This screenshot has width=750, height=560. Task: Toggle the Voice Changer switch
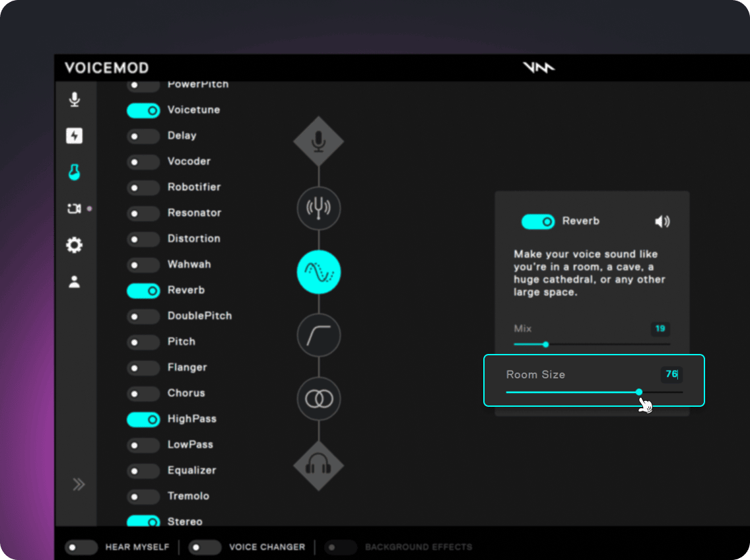coord(205,547)
